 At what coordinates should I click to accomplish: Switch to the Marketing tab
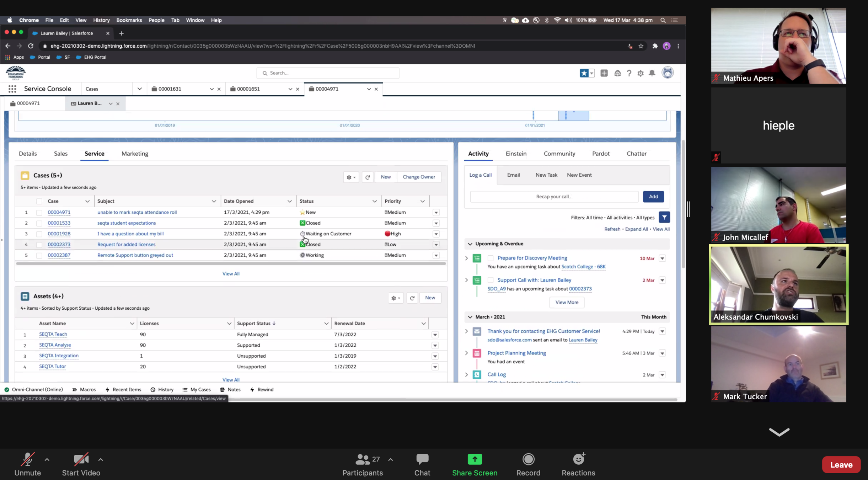tap(135, 154)
